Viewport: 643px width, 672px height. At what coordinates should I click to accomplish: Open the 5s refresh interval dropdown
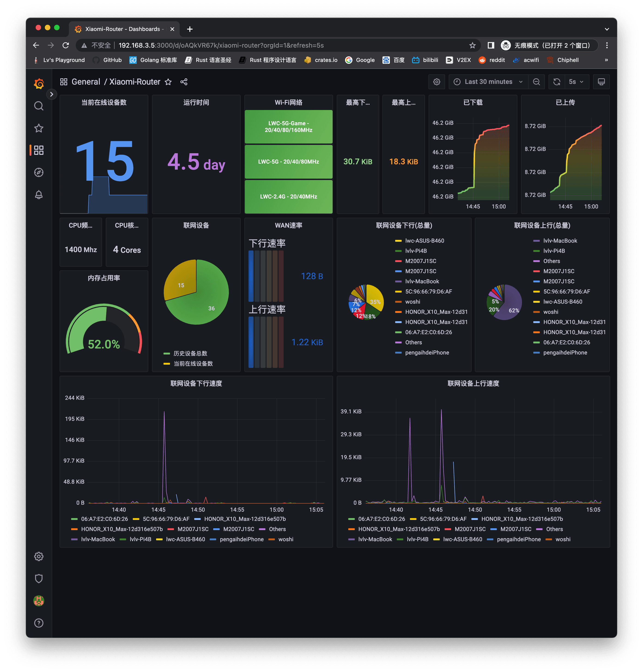point(576,82)
